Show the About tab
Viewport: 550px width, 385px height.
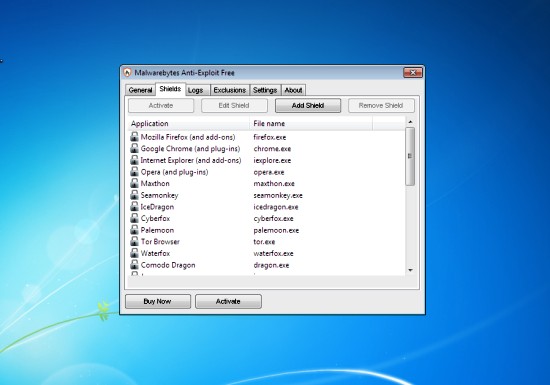click(x=293, y=90)
